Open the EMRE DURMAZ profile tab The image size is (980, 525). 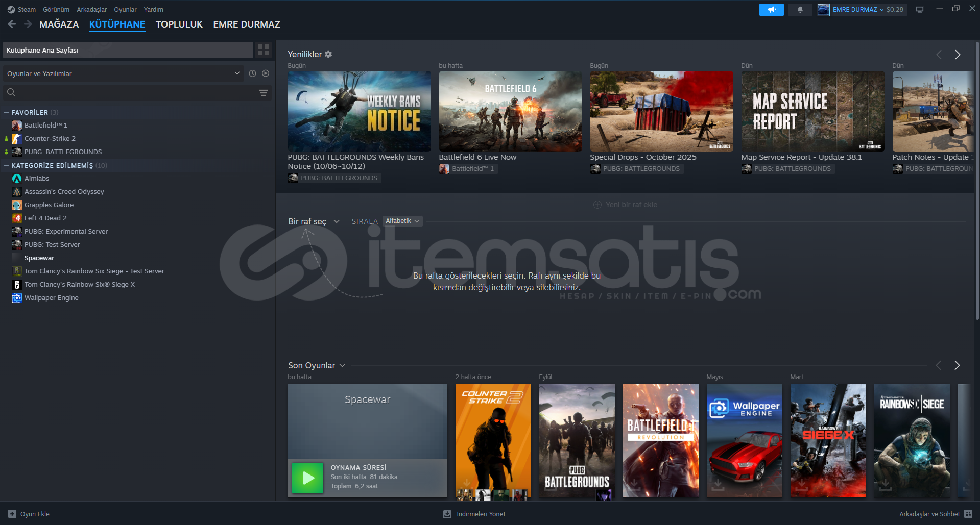tap(247, 24)
